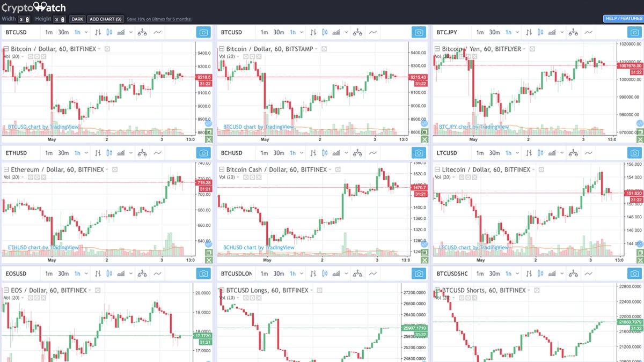
Task: Collapse legend on Bitcoin / Dollar BITSTAMP chart
Action: (x=221, y=49)
